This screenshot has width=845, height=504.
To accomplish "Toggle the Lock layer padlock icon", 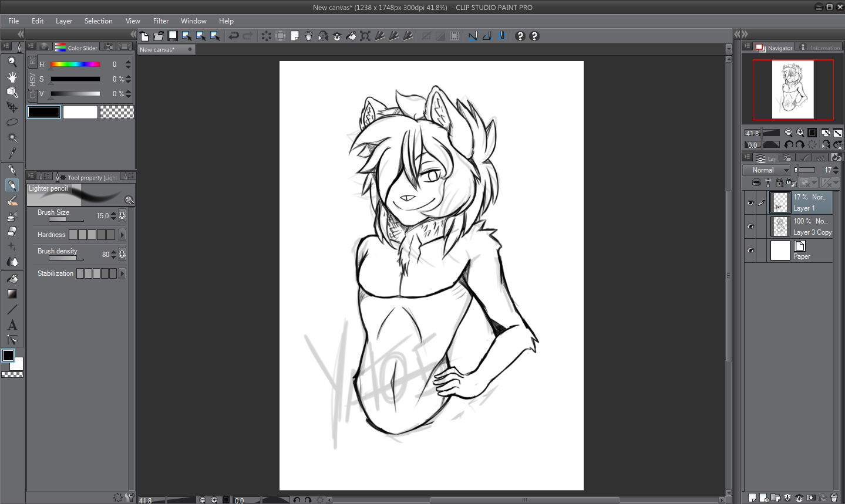I will (x=779, y=182).
